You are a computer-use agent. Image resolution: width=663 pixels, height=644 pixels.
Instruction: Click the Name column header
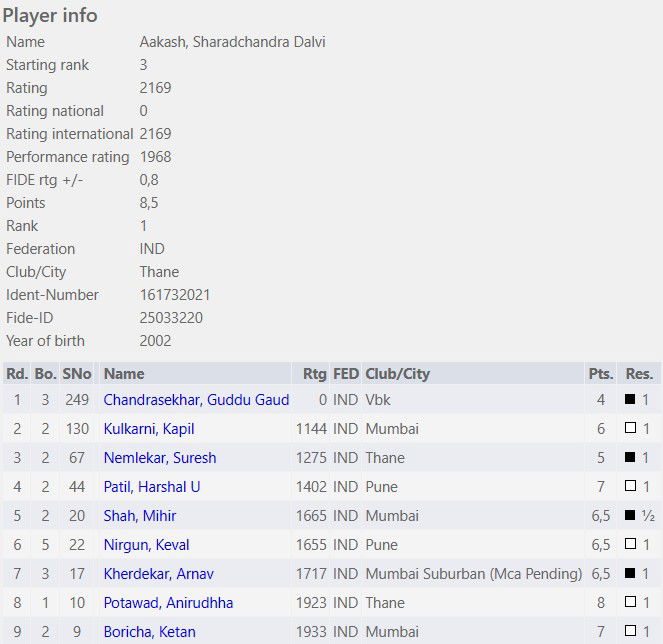124,374
